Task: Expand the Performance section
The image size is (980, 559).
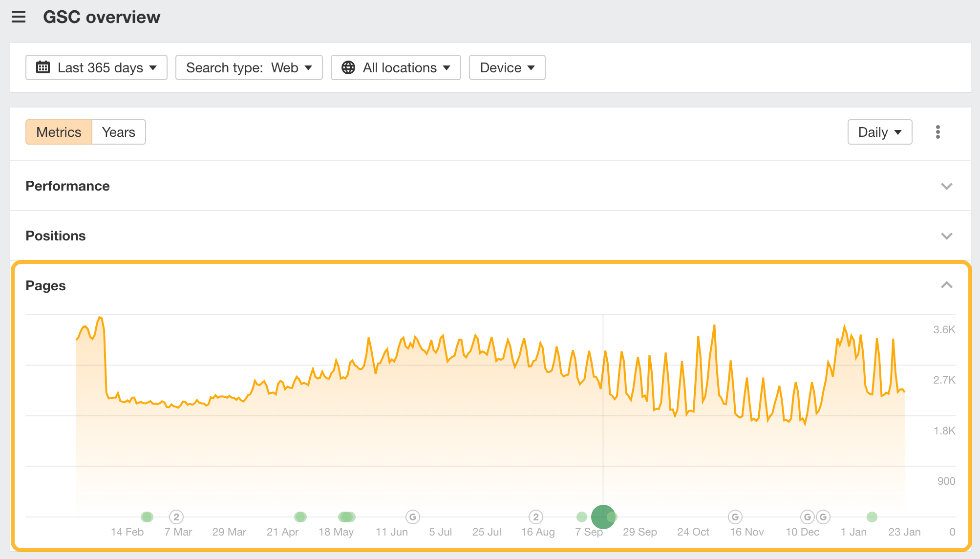Action: (x=946, y=186)
